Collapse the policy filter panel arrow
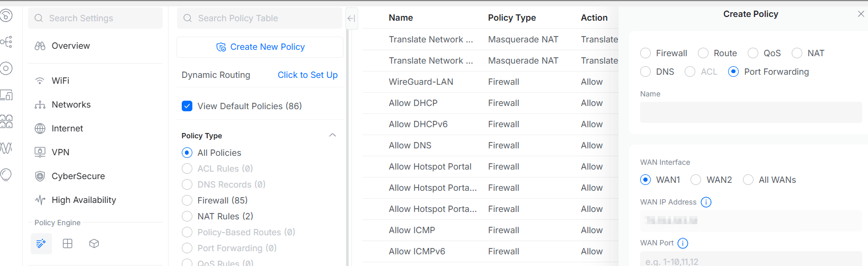 click(351, 19)
